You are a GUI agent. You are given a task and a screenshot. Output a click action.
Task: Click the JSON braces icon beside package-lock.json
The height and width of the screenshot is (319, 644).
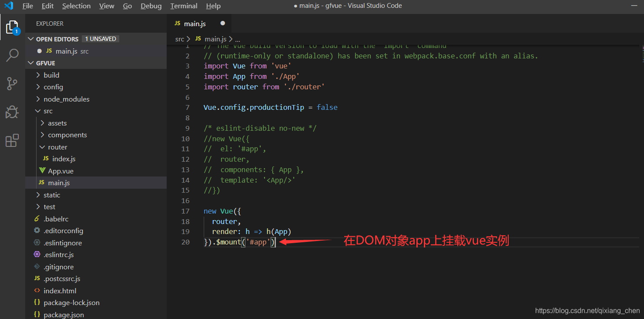37,302
